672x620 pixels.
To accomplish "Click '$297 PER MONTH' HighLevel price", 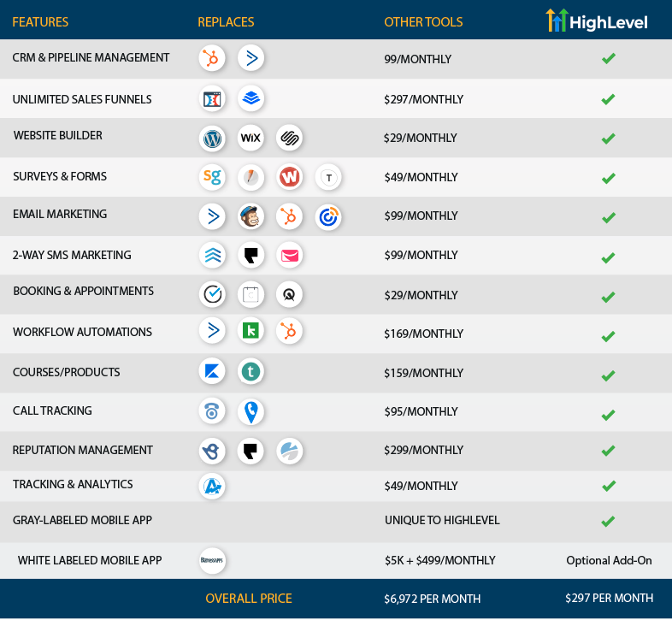I will [609, 598].
